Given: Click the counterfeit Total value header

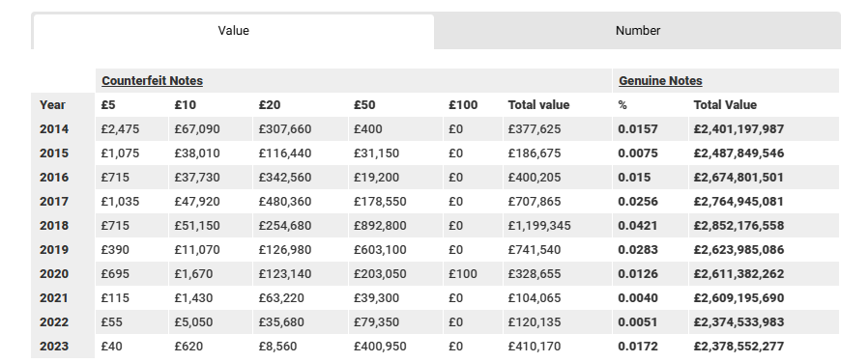Looking at the screenshot, I should tap(538, 105).
